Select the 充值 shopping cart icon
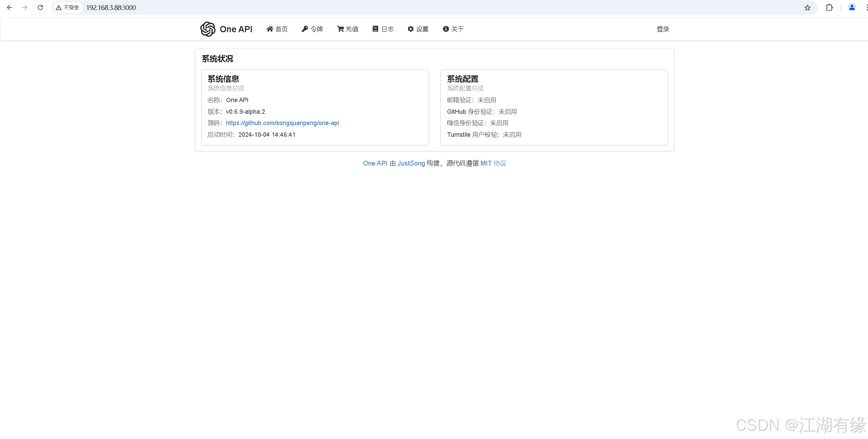Screen dimensions: 868x439 coord(339,29)
